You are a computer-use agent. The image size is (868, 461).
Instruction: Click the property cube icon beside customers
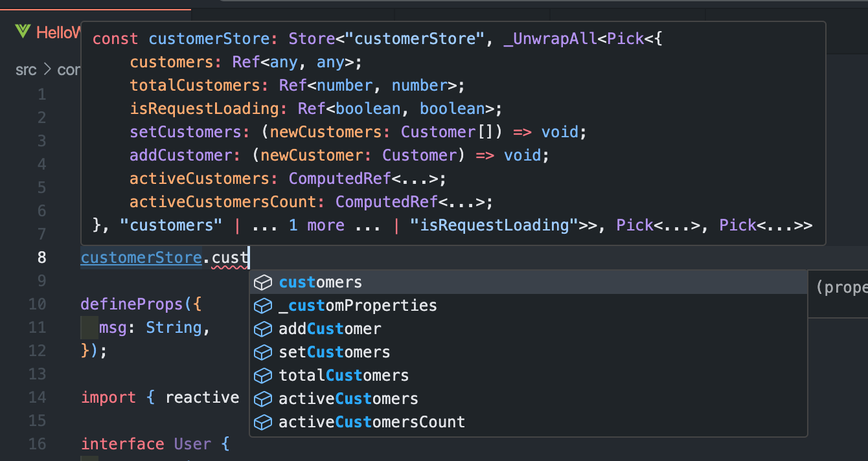(x=263, y=282)
